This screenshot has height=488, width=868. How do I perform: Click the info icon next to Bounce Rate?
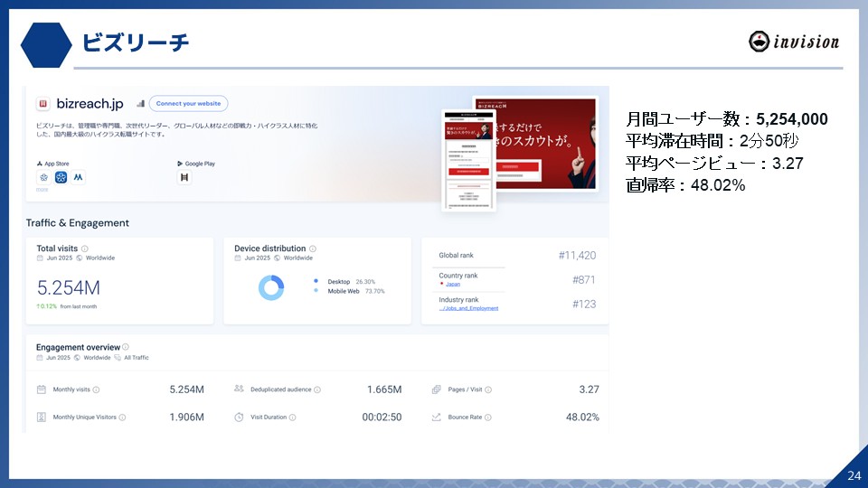click(487, 418)
